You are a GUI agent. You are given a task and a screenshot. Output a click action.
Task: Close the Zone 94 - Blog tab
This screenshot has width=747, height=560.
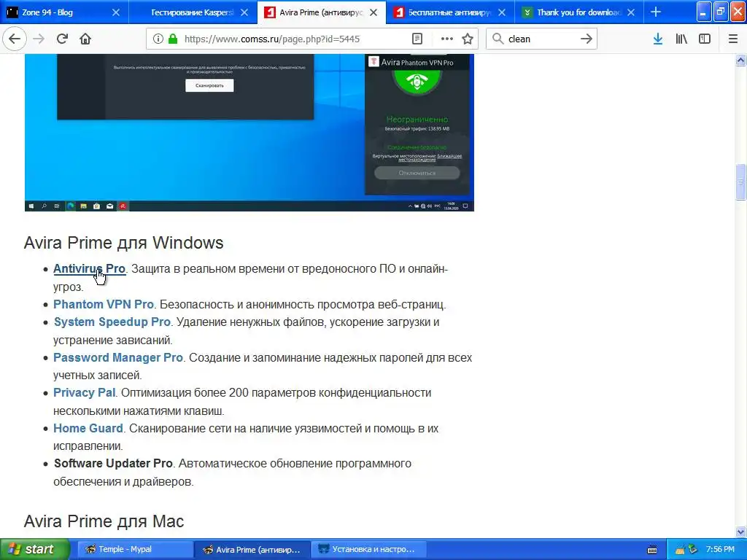tap(116, 12)
